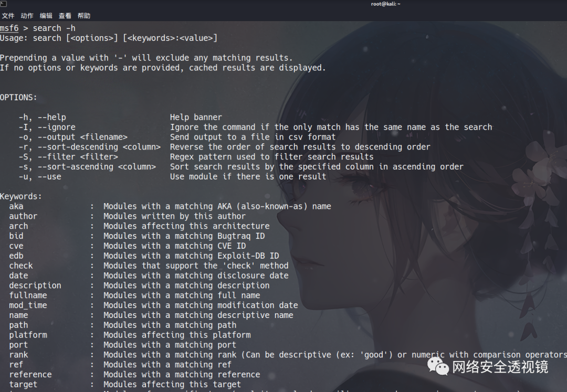The width and height of the screenshot is (567, 392).
Task: Click 'Modules with a matching disclosure date'
Action: (x=196, y=276)
